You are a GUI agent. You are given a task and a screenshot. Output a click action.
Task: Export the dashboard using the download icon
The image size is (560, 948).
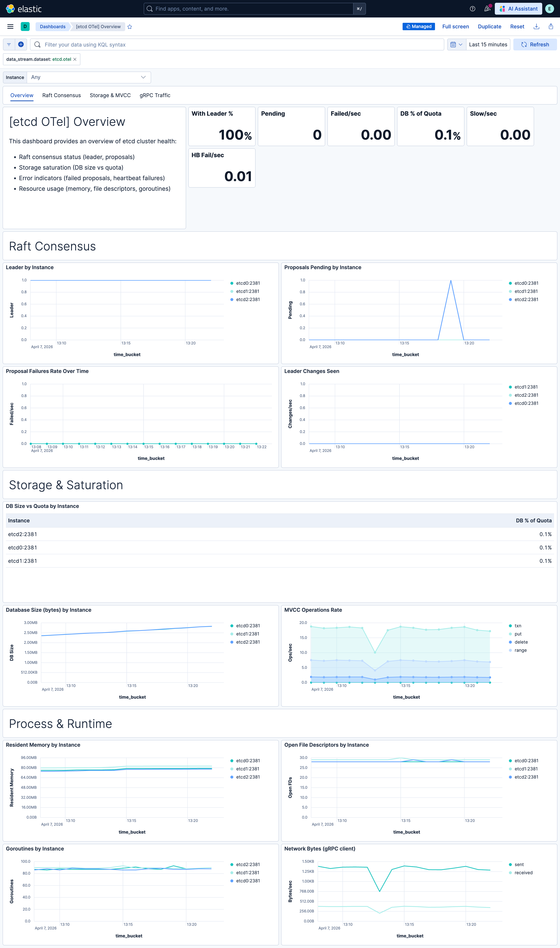click(x=536, y=27)
